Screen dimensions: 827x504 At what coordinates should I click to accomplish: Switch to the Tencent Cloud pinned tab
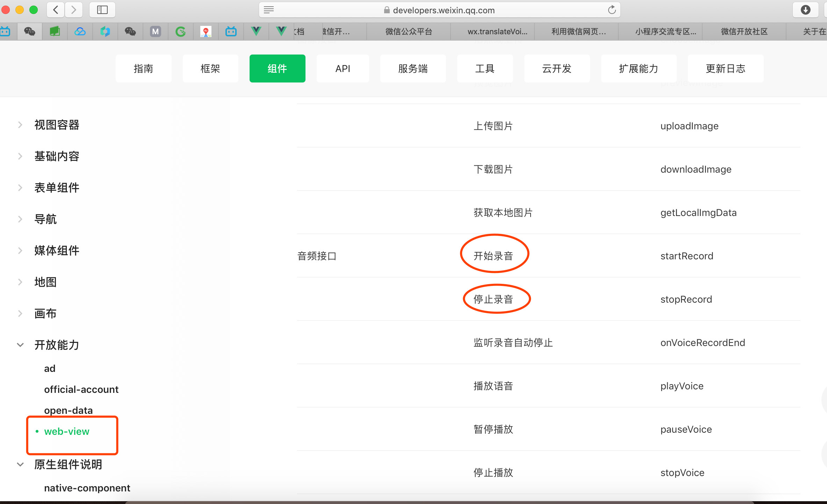[x=80, y=32]
